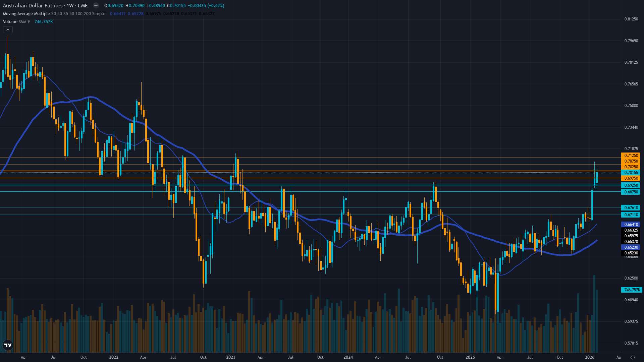Select the Moving Average Multiple indicator legend

coord(54,14)
